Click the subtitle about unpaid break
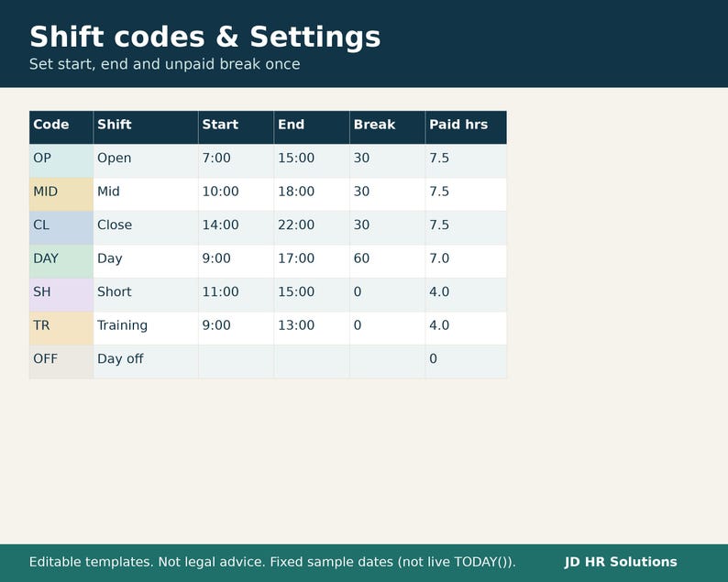The image size is (728, 582). [x=164, y=64]
